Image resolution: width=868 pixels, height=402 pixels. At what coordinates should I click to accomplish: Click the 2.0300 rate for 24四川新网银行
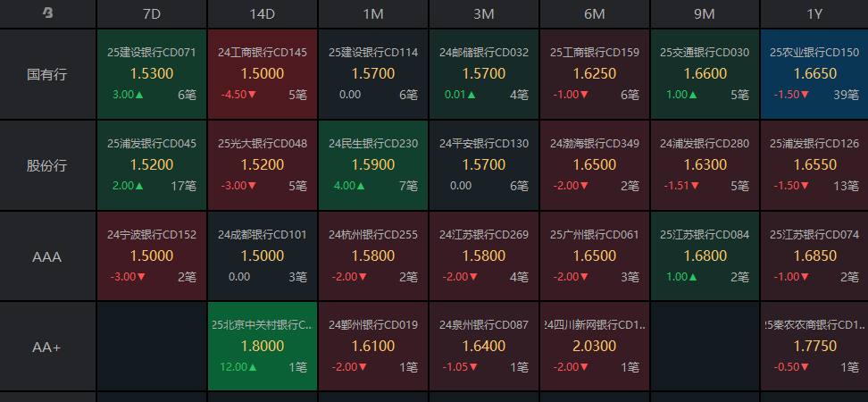pyautogui.click(x=594, y=346)
